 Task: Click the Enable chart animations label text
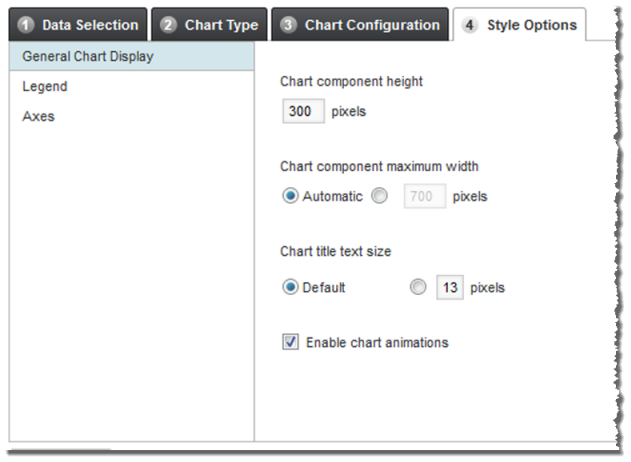pos(377,343)
